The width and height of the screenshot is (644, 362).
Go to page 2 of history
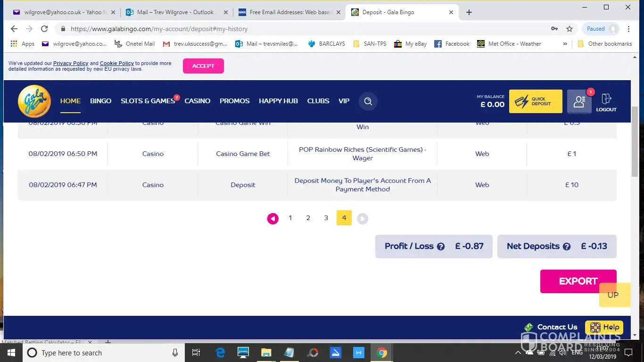[x=308, y=218]
